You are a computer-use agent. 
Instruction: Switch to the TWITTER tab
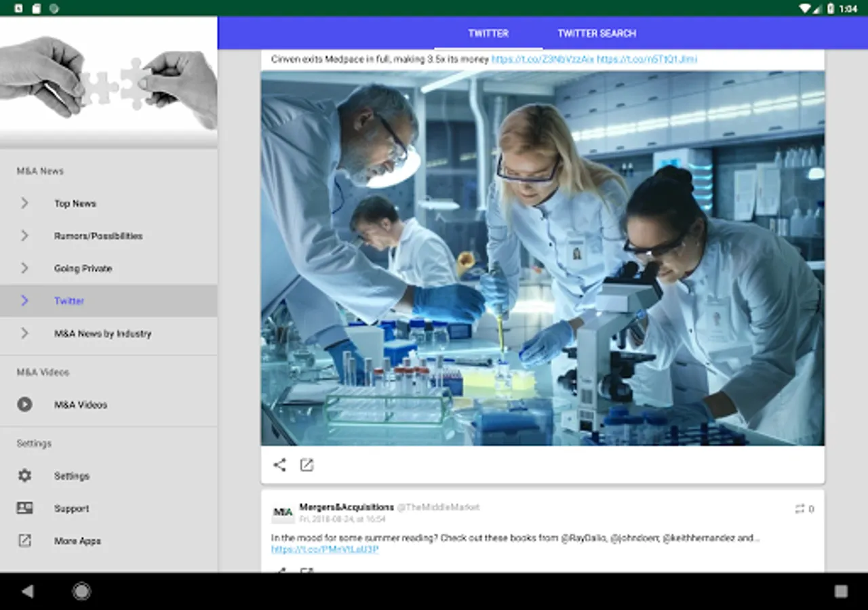(x=488, y=33)
